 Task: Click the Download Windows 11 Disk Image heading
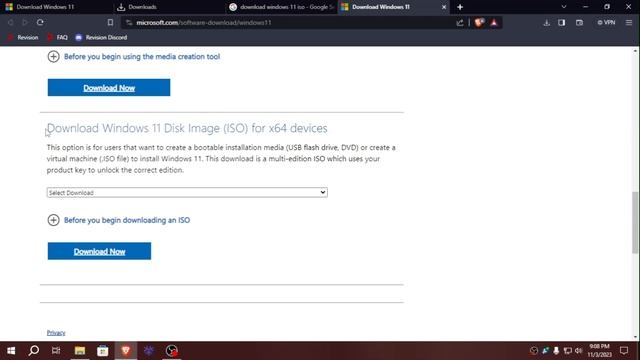[x=187, y=128]
